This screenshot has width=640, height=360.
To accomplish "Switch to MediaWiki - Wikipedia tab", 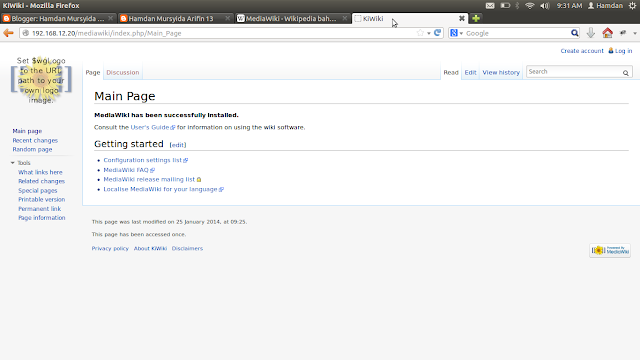I will pyautogui.click(x=293, y=18).
